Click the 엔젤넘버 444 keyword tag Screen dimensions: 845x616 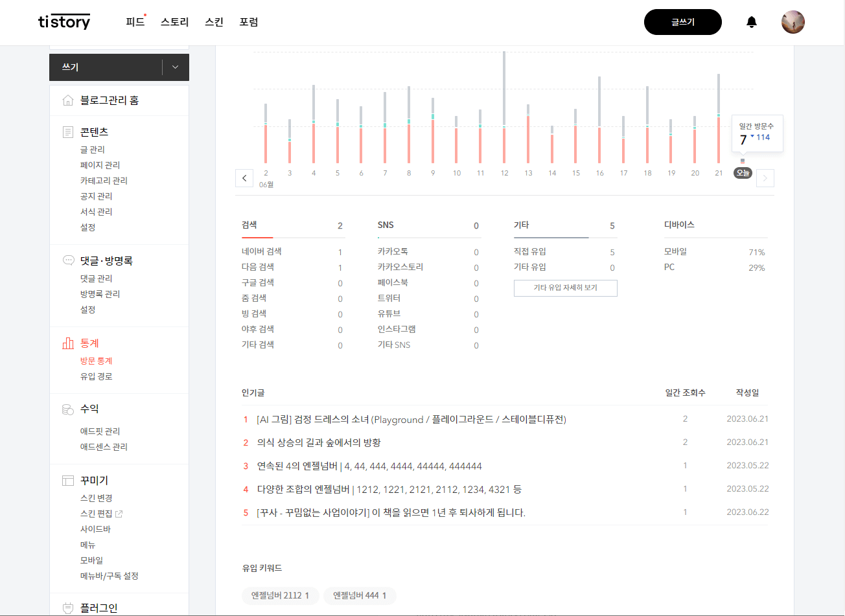click(x=360, y=595)
